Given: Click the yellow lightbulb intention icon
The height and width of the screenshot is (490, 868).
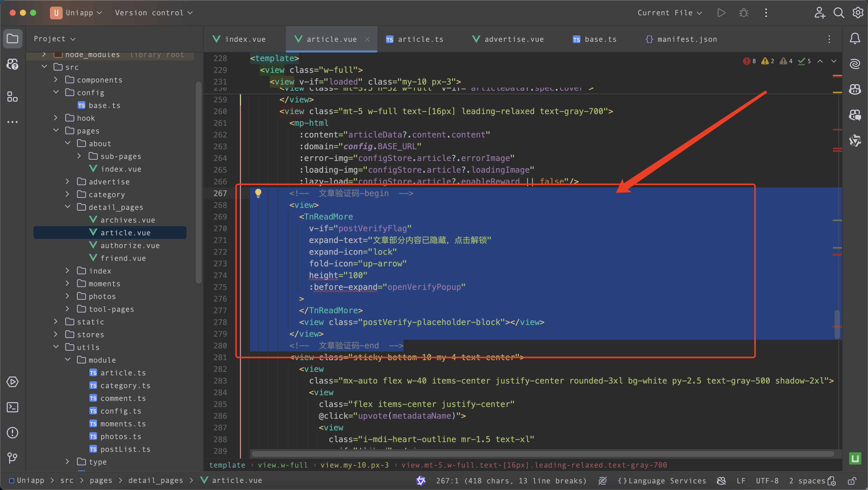Looking at the screenshot, I should coord(258,193).
